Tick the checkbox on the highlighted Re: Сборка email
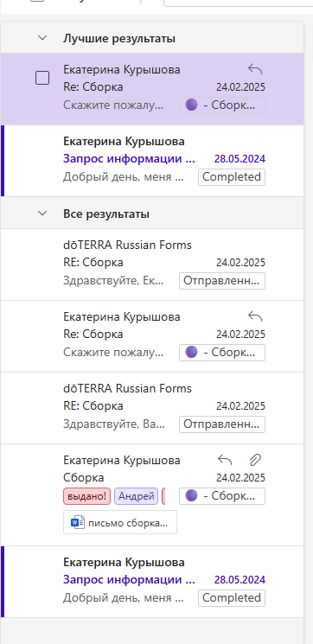Image resolution: width=313 pixels, height=644 pixels. click(42, 78)
